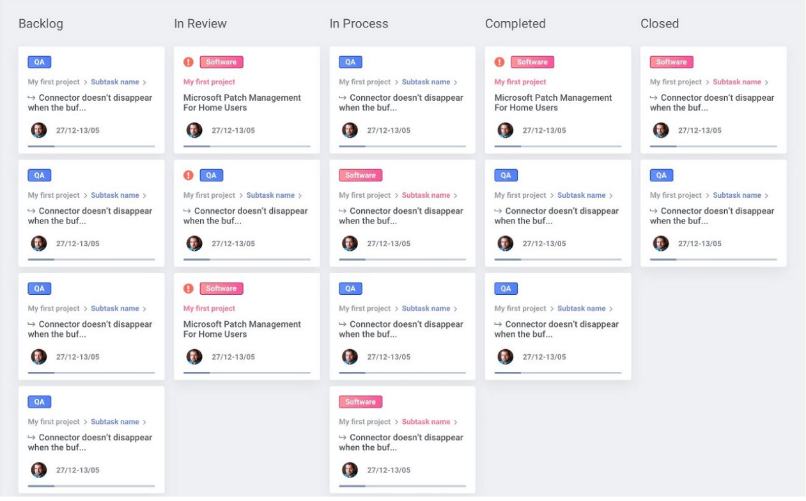Image resolution: width=806 pixels, height=501 pixels.
Task: Click the red alert icon on first Completed card
Action: pyautogui.click(x=500, y=62)
